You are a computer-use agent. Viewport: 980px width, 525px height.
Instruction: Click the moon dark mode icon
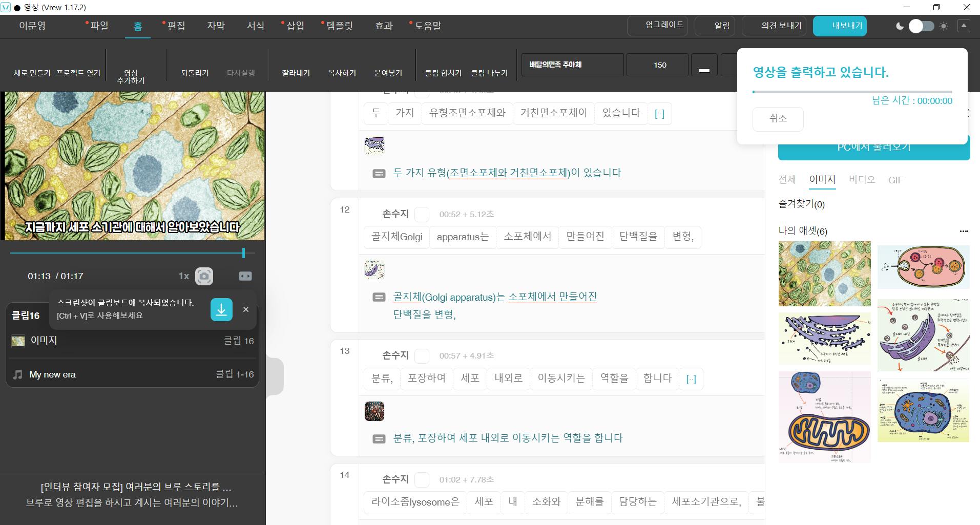point(900,26)
